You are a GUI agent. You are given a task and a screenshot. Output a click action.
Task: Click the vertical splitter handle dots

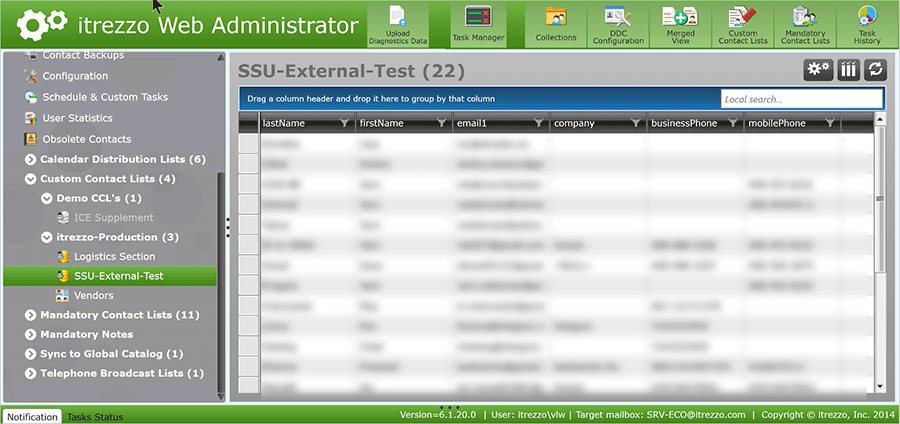228,227
